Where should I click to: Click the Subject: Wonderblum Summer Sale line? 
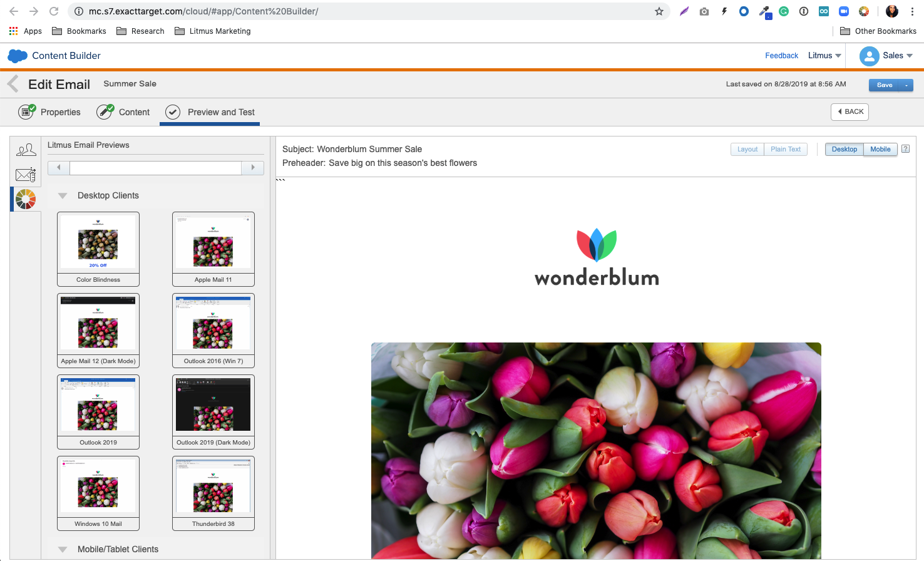[352, 149]
